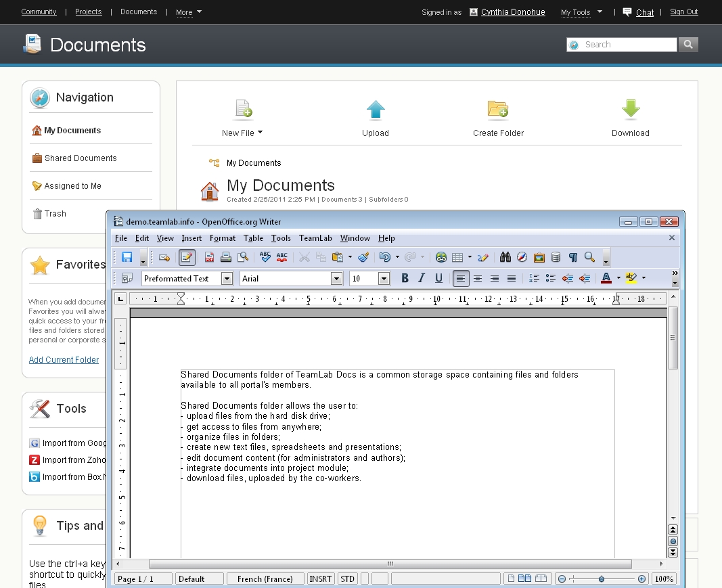Open Styles and Formatting icon
The width and height of the screenshot is (722, 588).
pyautogui.click(x=127, y=278)
